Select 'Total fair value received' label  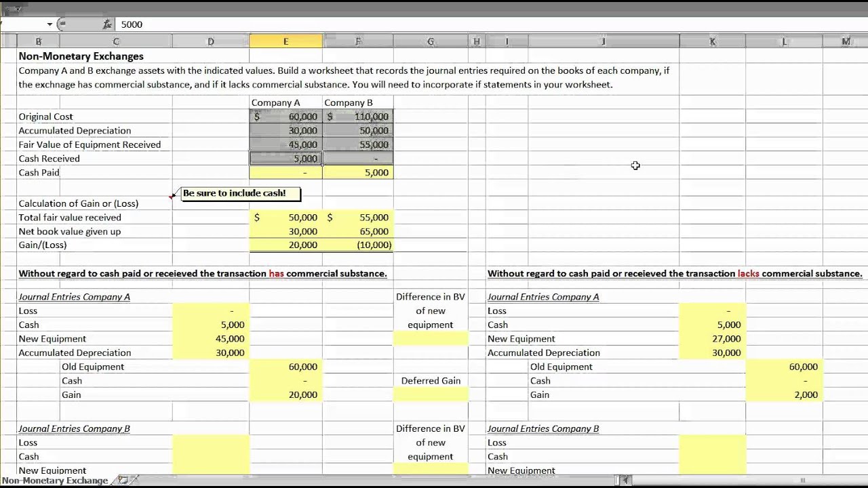tap(70, 218)
